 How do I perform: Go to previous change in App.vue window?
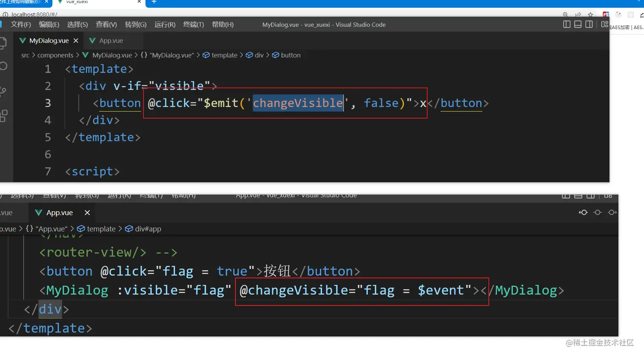coord(583,212)
